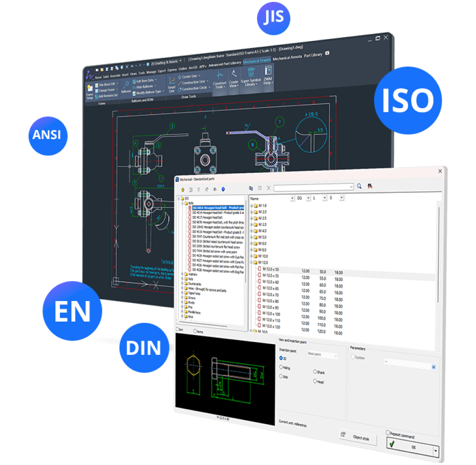Open the Parameters dropdown arrow
Screen dimensions: 476x465
433,367
